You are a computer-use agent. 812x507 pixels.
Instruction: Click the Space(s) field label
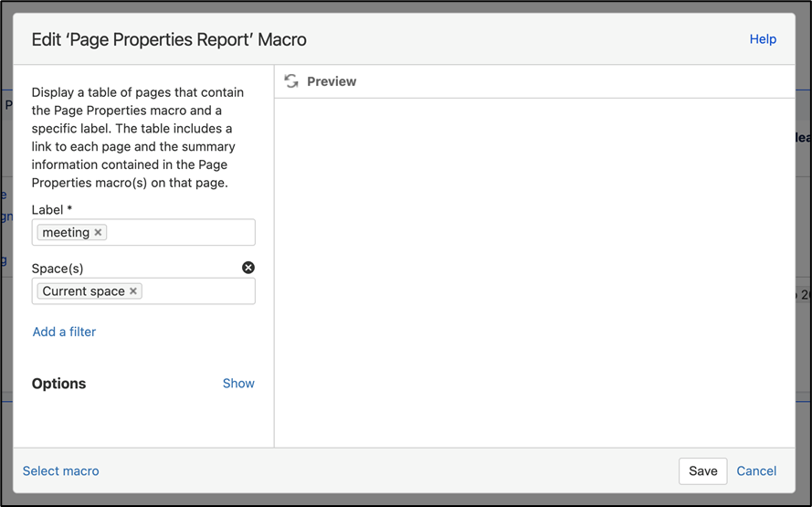point(58,269)
